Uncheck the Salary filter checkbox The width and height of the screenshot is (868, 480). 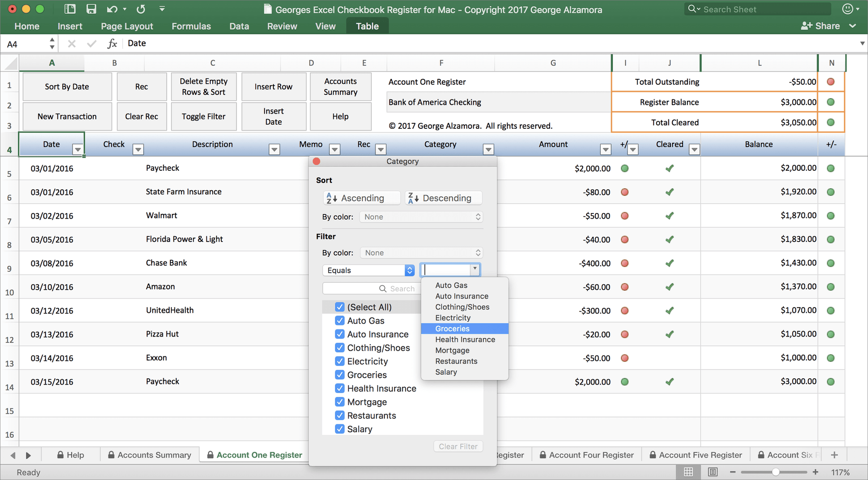tap(340, 429)
